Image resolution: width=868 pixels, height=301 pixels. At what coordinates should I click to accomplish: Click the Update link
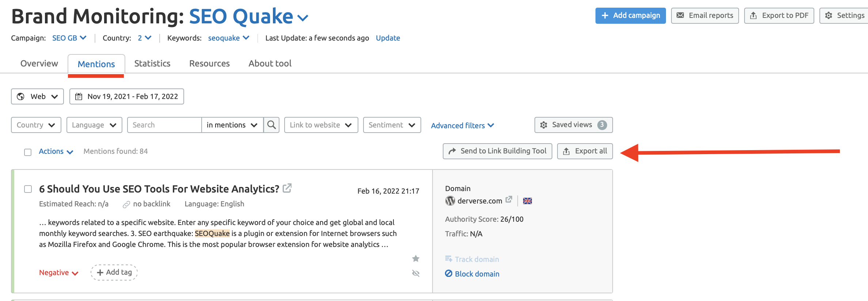pos(388,38)
